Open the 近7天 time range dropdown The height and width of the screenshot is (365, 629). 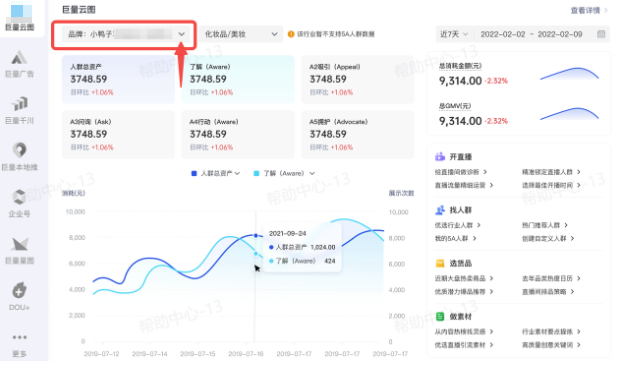[x=454, y=34]
